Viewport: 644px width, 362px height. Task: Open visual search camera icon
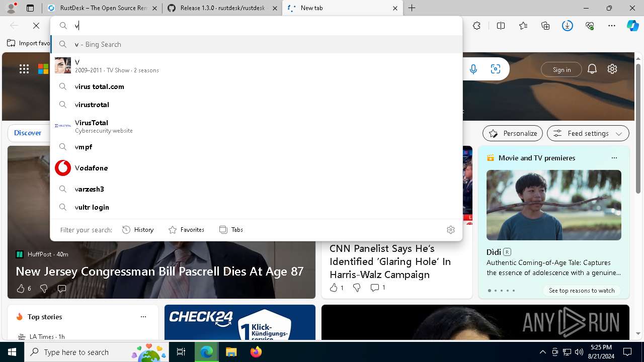click(x=496, y=69)
